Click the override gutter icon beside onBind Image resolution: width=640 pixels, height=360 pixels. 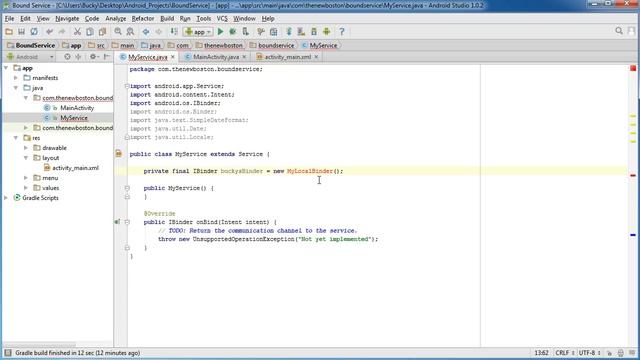coord(117,222)
